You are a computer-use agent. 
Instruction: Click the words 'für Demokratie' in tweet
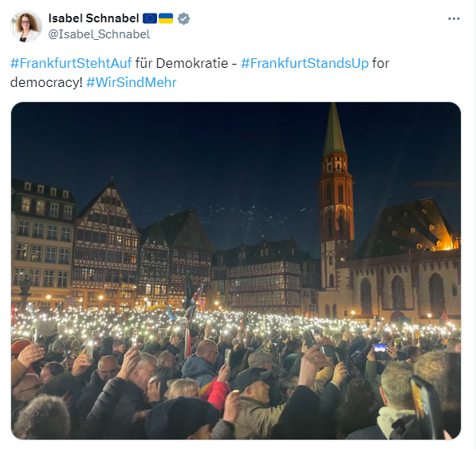pos(182,63)
